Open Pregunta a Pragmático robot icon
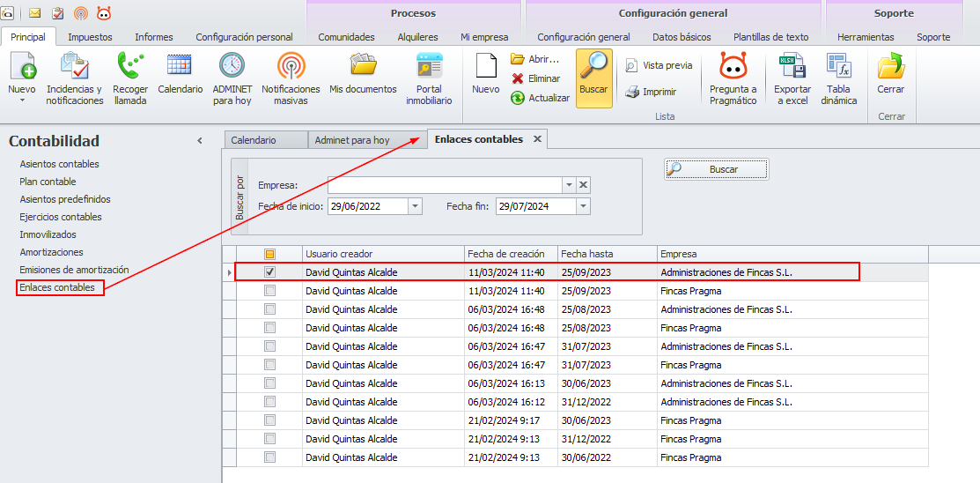The width and height of the screenshot is (980, 483). tap(733, 68)
